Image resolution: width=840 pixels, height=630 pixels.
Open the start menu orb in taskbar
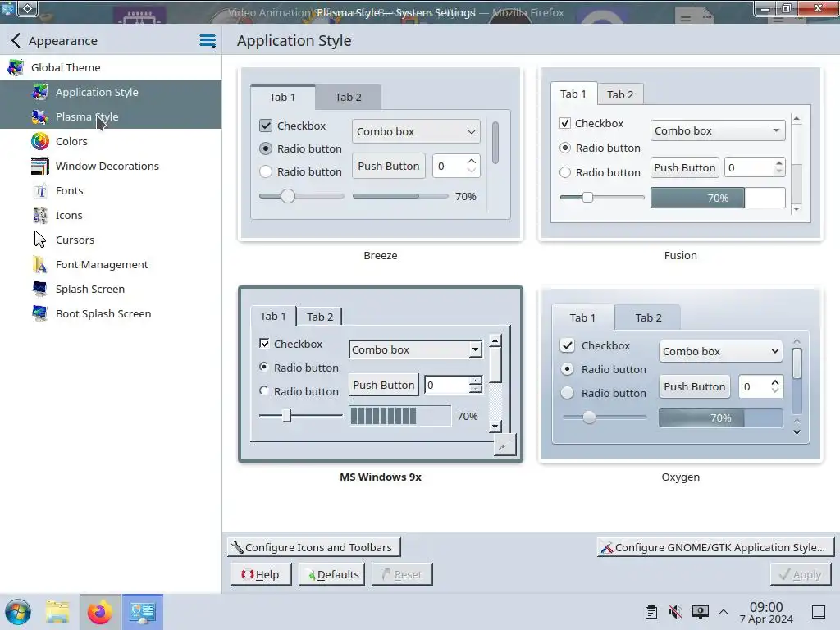point(18,612)
